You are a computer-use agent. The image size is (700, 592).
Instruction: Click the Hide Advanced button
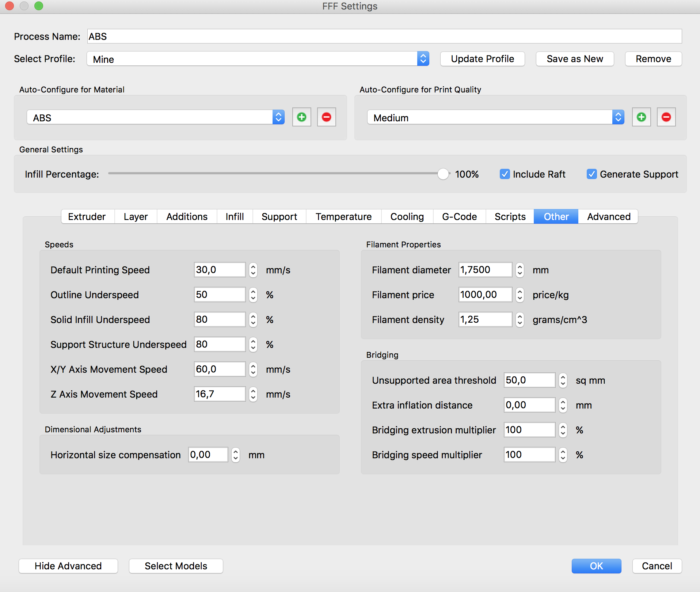coord(68,566)
